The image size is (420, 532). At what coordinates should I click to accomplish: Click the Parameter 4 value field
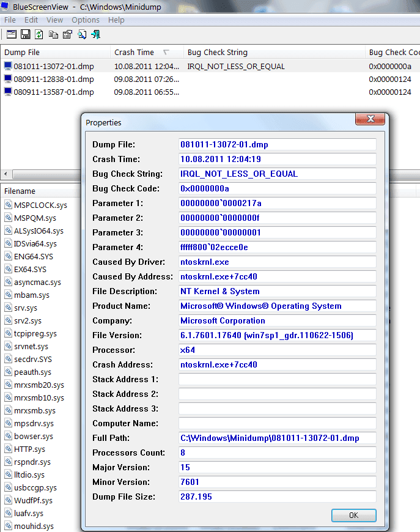[x=277, y=247]
